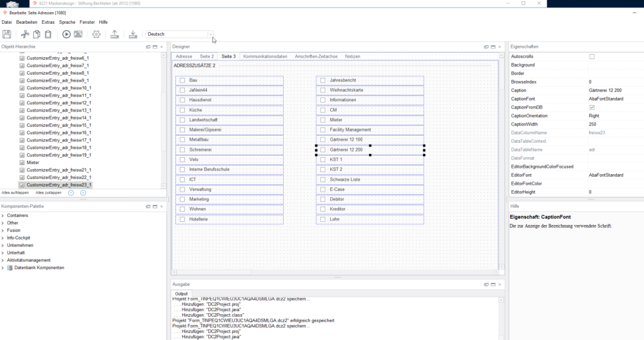Click the Cut scissors icon
This screenshot has height=340, width=644.
point(25,34)
